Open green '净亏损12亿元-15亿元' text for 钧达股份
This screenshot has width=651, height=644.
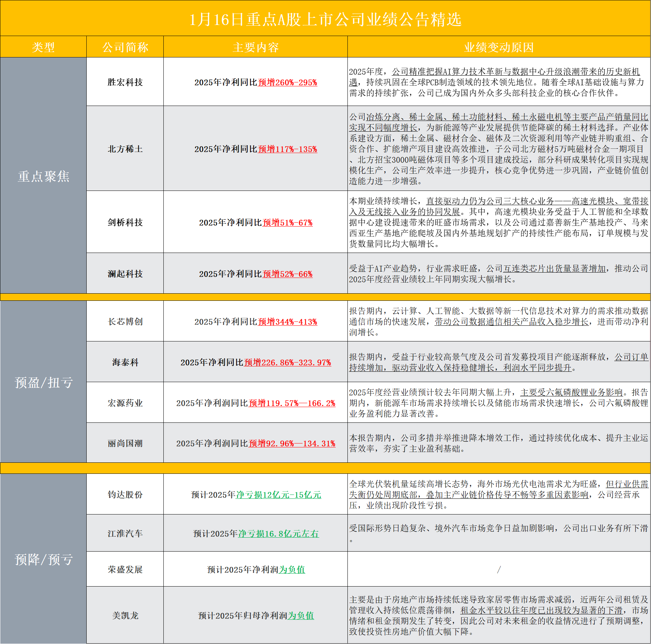[279, 495]
